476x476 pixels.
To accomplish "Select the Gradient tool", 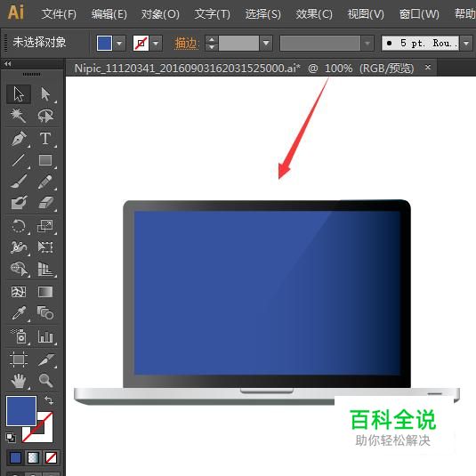I will click(x=45, y=292).
